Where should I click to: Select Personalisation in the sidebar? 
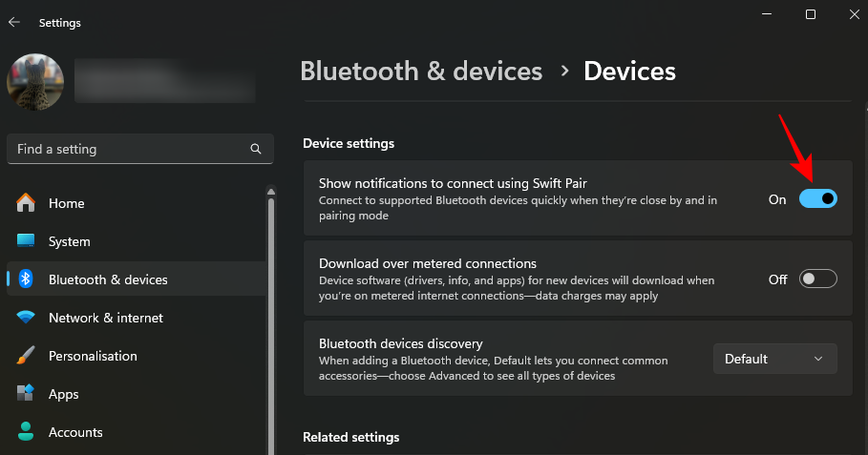pos(93,356)
